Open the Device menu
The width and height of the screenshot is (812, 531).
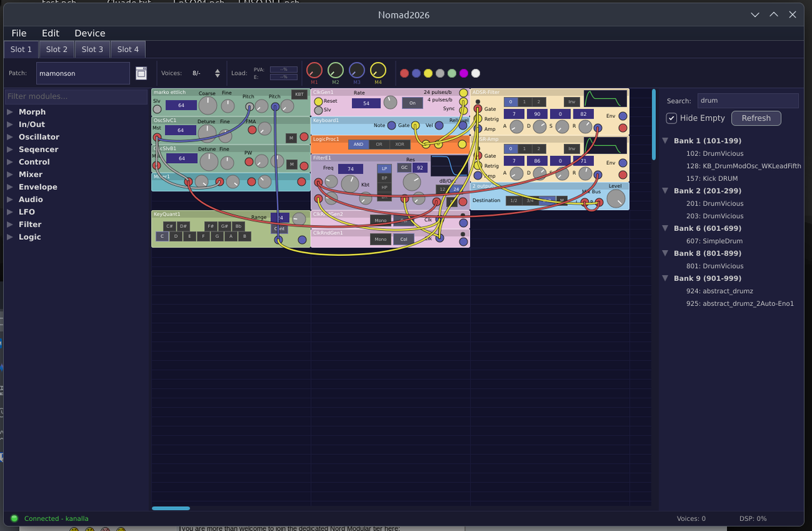click(90, 33)
